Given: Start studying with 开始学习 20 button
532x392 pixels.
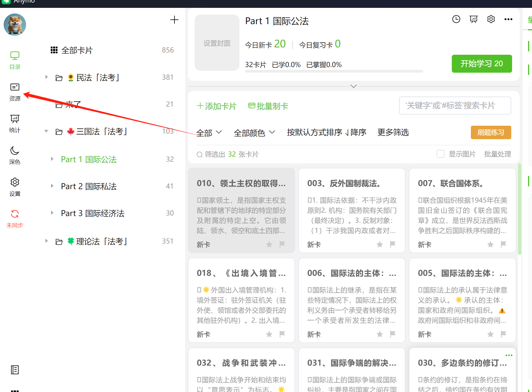Looking at the screenshot, I should [x=482, y=64].
